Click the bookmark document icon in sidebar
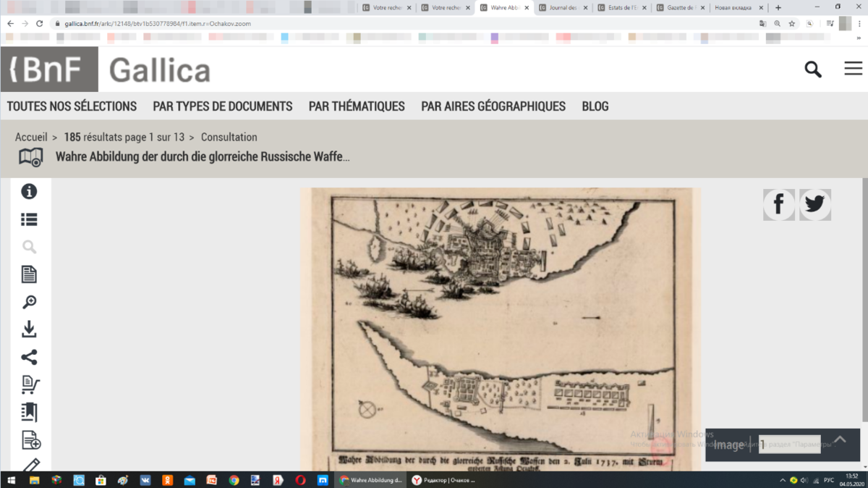The width and height of the screenshot is (868, 488). click(x=29, y=412)
